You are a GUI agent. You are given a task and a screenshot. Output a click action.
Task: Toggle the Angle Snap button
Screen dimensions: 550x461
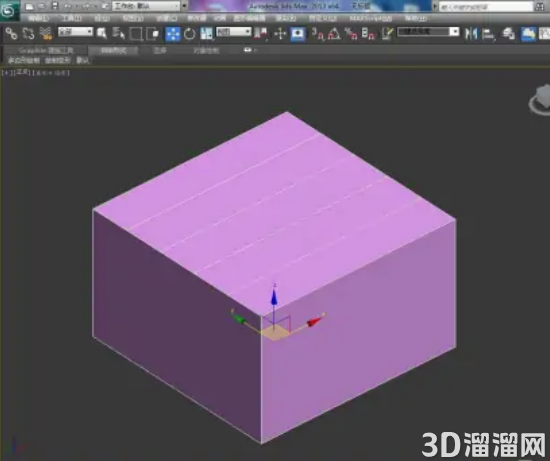334,34
